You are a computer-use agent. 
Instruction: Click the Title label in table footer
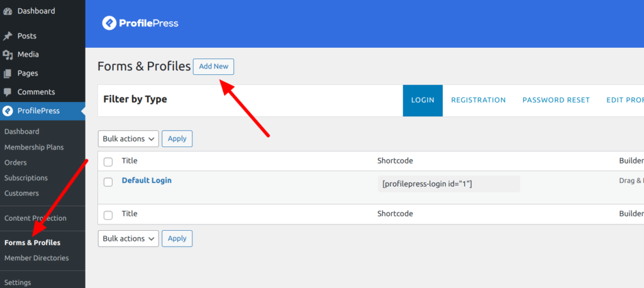pos(130,214)
